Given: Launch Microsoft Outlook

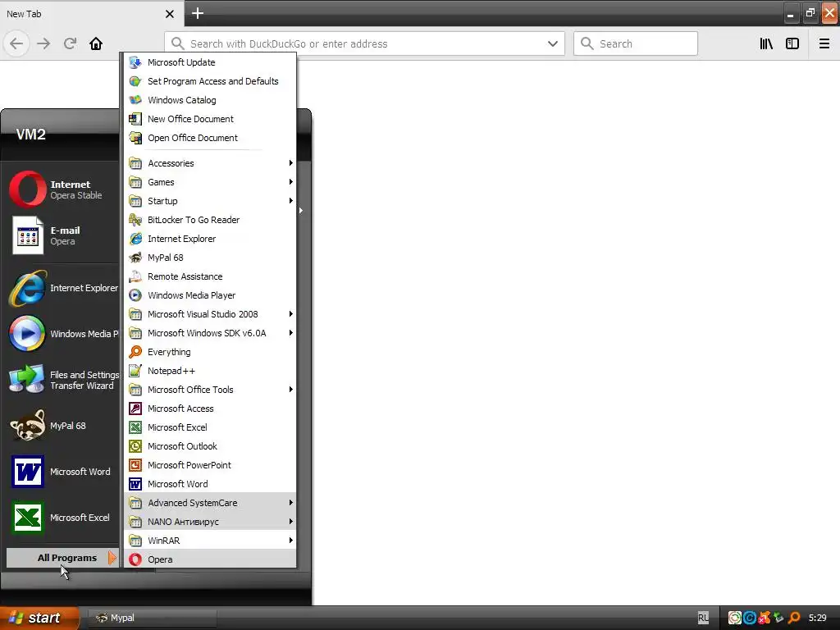Looking at the screenshot, I should click(210, 445).
